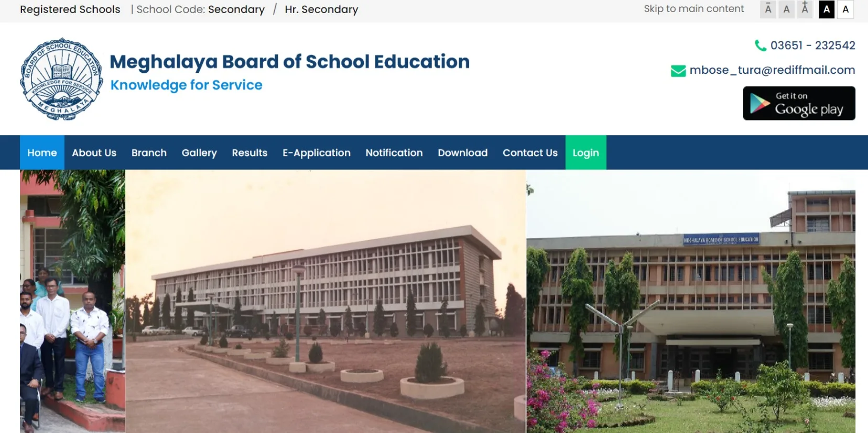This screenshot has width=868, height=433.
Task: Click the green phone icon
Action: tap(761, 46)
